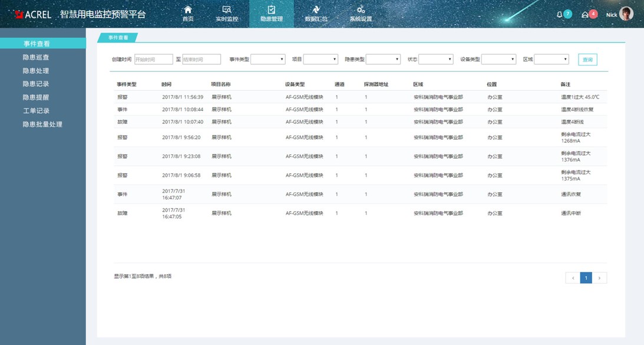Open the 首页 home icon
The width and height of the screenshot is (644, 345).
click(x=187, y=13)
